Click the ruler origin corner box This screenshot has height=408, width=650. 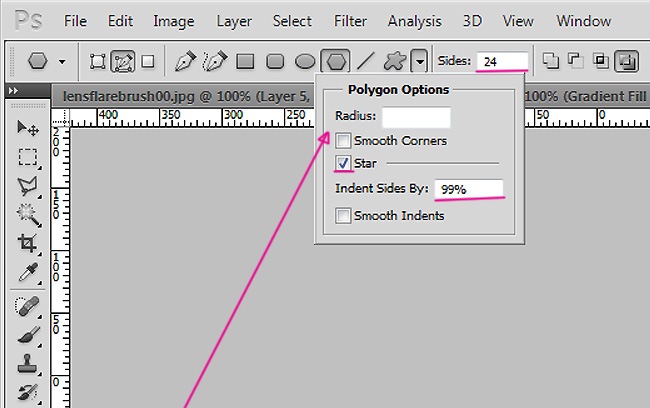(61, 118)
